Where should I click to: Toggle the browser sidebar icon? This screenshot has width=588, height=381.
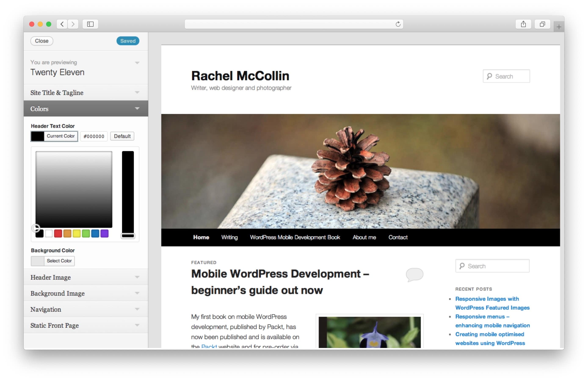[x=90, y=24]
